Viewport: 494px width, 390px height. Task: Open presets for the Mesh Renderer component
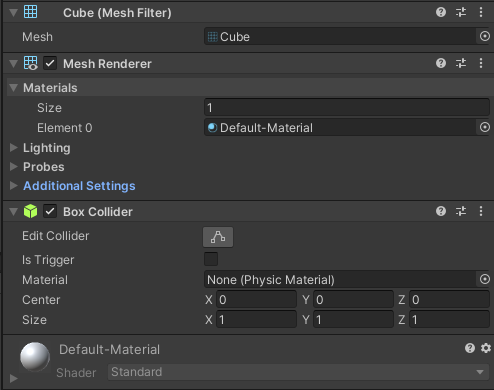coord(461,63)
